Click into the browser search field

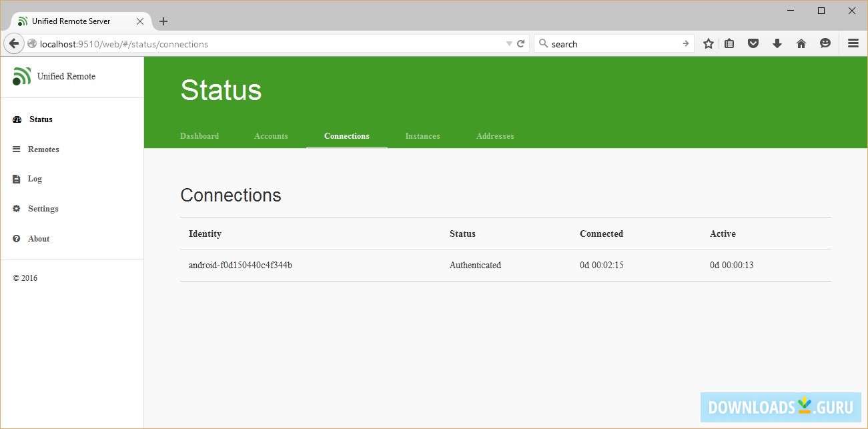tap(614, 44)
